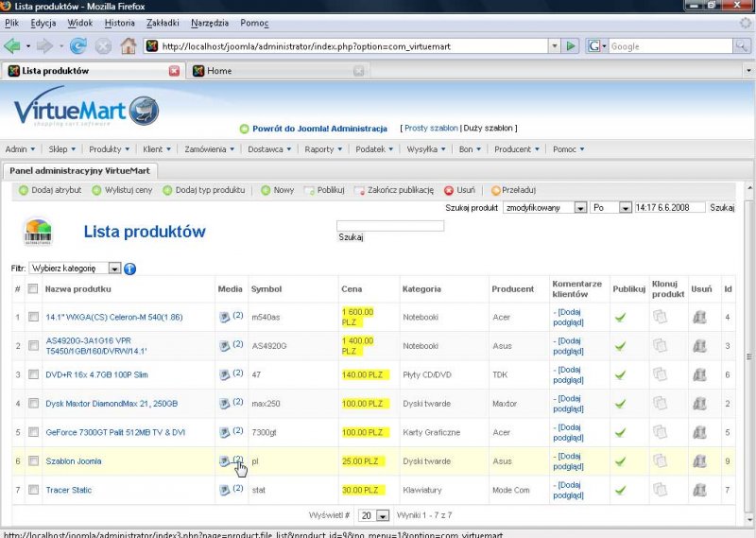Screen dimensions: 756x538
Task: Click the Usuń delete toolbar icon
Action: coord(449,190)
